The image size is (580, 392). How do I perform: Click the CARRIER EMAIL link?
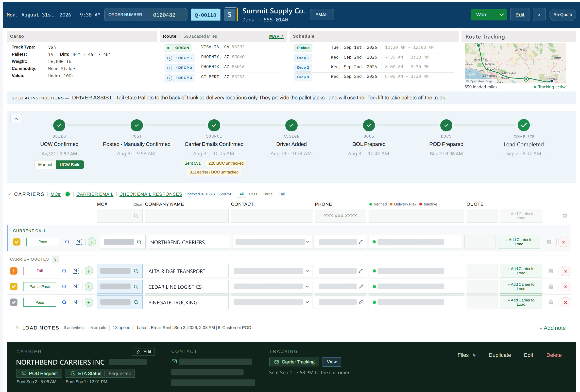(95, 194)
